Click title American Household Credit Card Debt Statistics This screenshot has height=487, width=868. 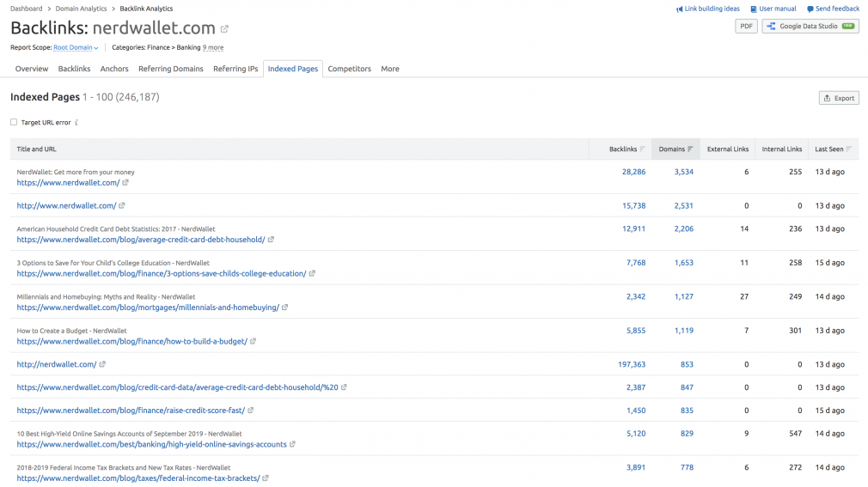click(x=116, y=228)
